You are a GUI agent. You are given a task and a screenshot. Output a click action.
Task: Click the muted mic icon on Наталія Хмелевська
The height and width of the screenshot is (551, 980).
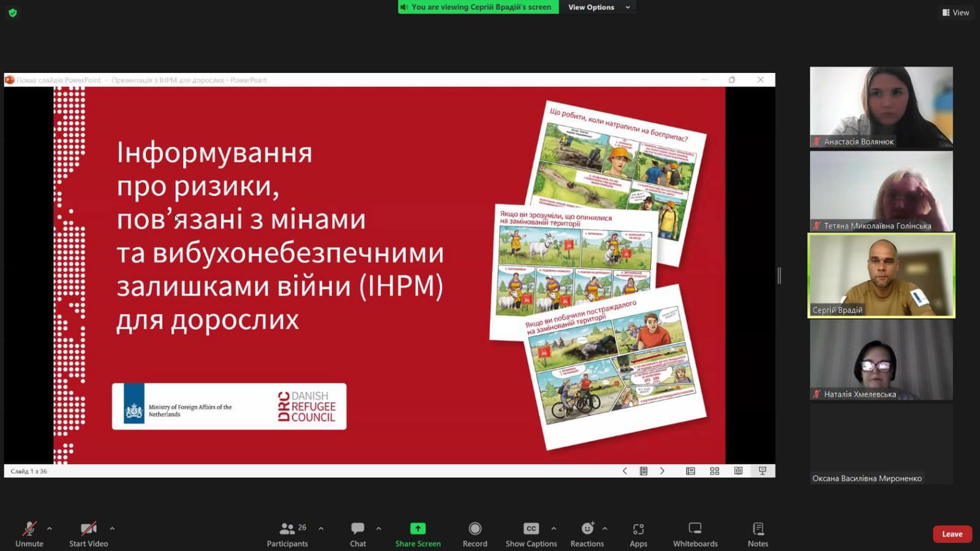816,394
